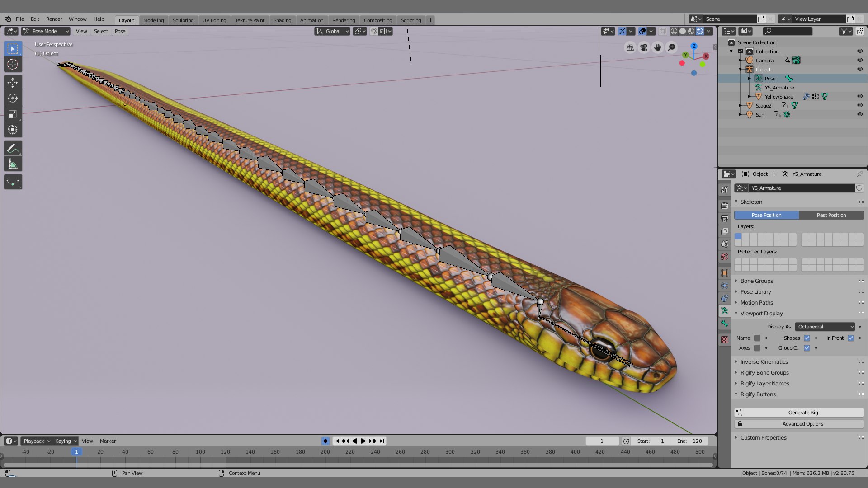The width and height of the screenshot is (868, 488).
Task: Switch to the Animation workspace tab
Action: [311, 20]
